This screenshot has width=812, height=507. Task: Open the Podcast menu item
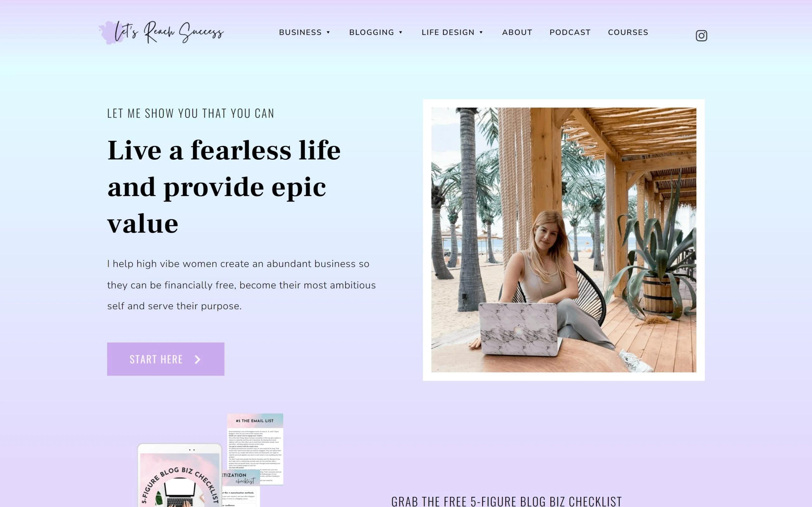570,32
